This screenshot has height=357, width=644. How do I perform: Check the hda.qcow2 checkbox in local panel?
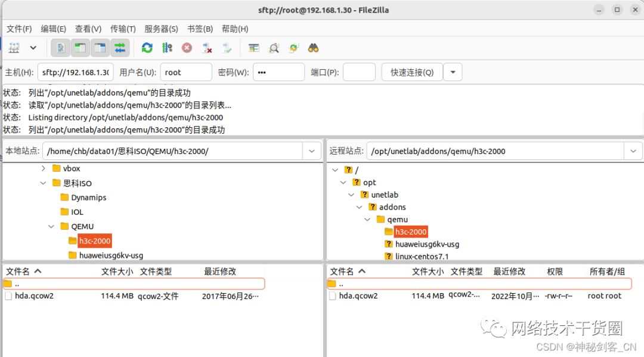pos(8,295)
